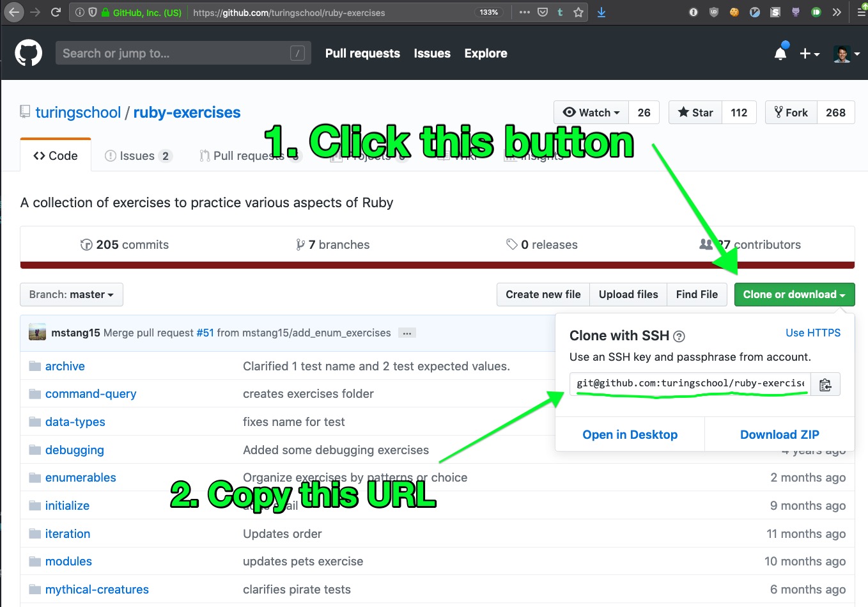This screenshot has width=868, height=607.
Task: Open the ruby-exercises repo link
Action: tap(187, 113)
